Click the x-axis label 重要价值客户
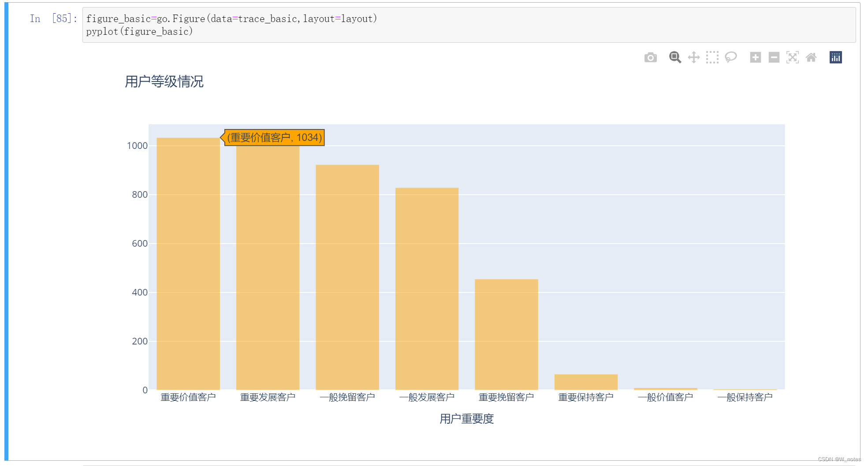Screen dimensions: 868x466 (188, 397)
